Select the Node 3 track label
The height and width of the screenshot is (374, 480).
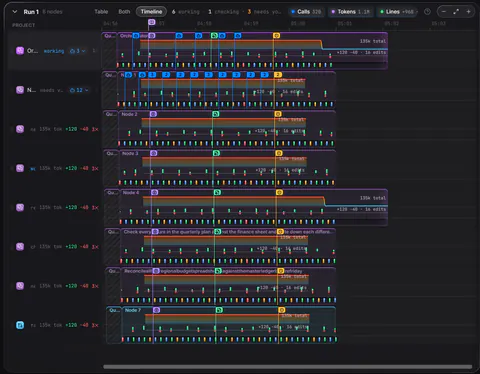[130, 153]
